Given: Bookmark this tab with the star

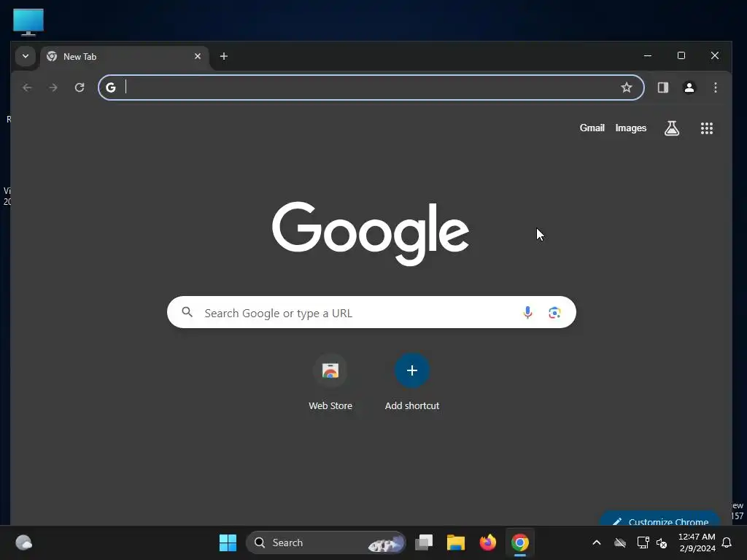Looking at the screenshot, I should (627, 87).
